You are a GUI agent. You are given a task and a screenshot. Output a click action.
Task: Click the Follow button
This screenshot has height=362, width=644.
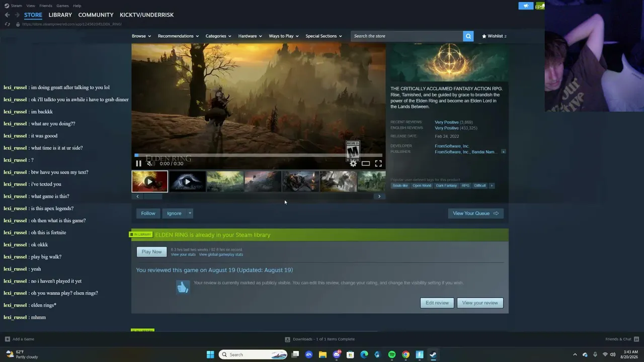coord(148,213)
